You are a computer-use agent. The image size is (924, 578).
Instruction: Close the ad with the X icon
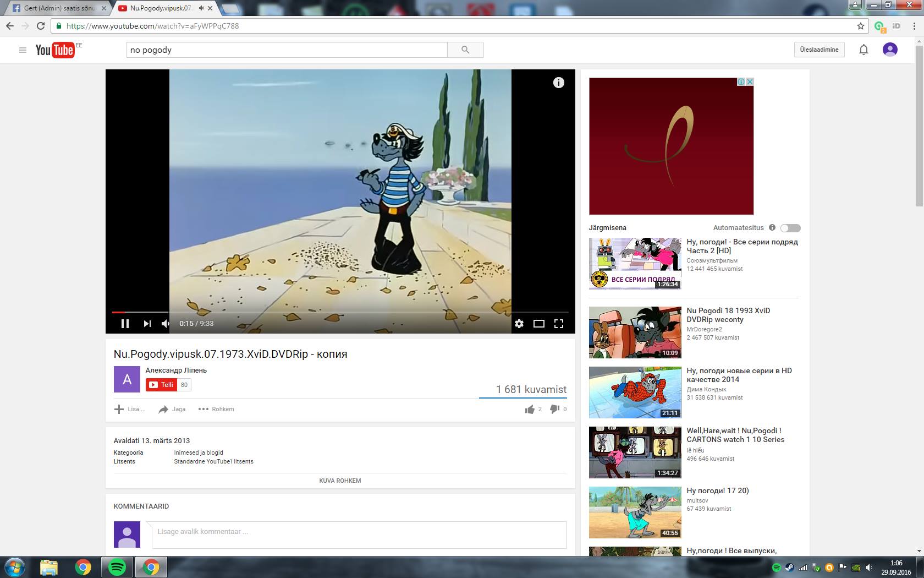pyautogui.click(x=749, y=81)
